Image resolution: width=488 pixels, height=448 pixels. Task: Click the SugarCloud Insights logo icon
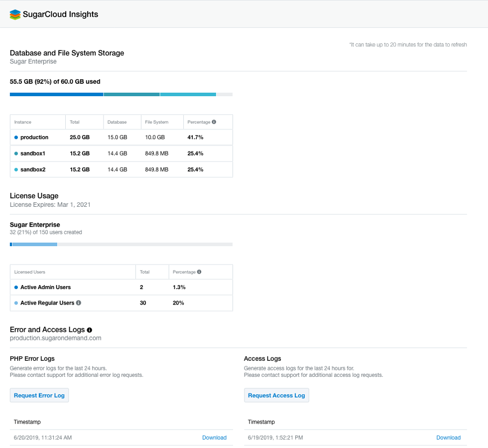(x=15, y=14)
